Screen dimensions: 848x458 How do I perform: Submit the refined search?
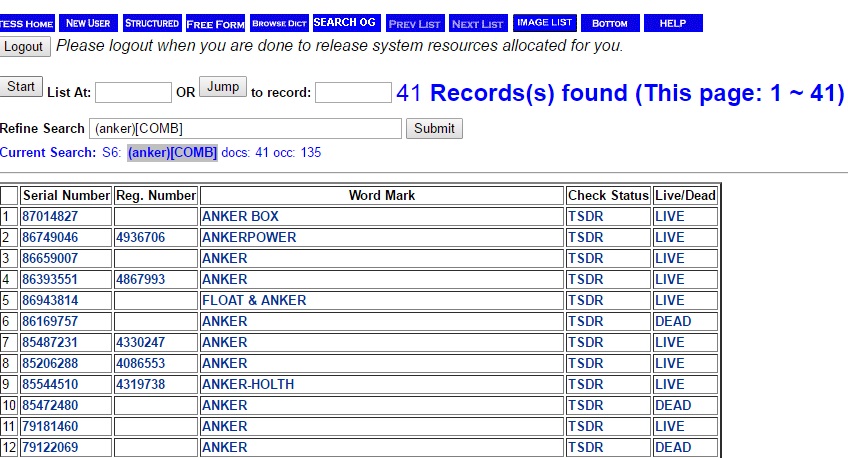434,128
